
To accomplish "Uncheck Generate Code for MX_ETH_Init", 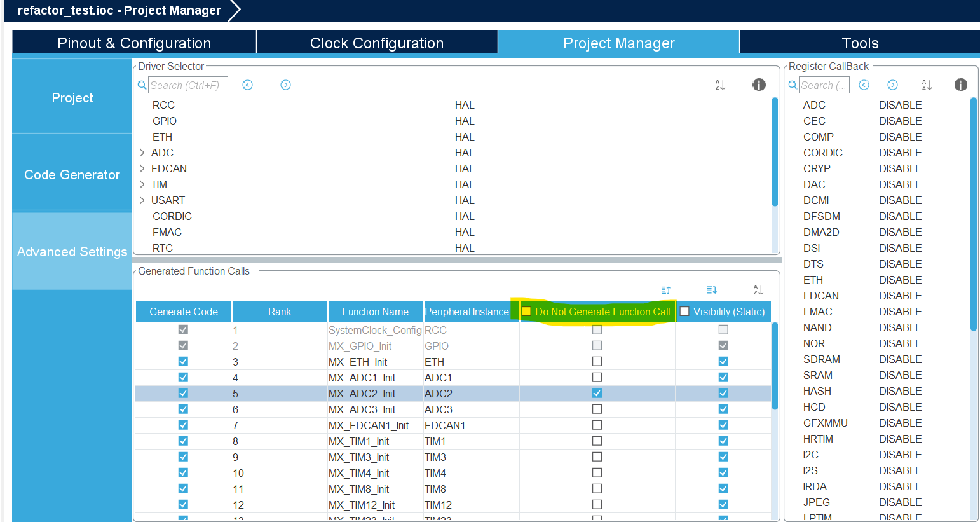I will (183, 361).
